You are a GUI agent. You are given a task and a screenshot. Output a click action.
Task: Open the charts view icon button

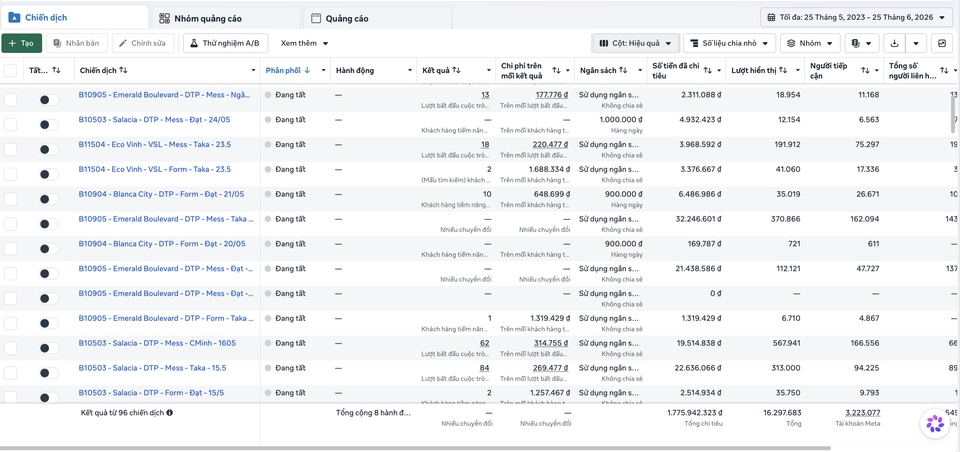tap(942, 43)
